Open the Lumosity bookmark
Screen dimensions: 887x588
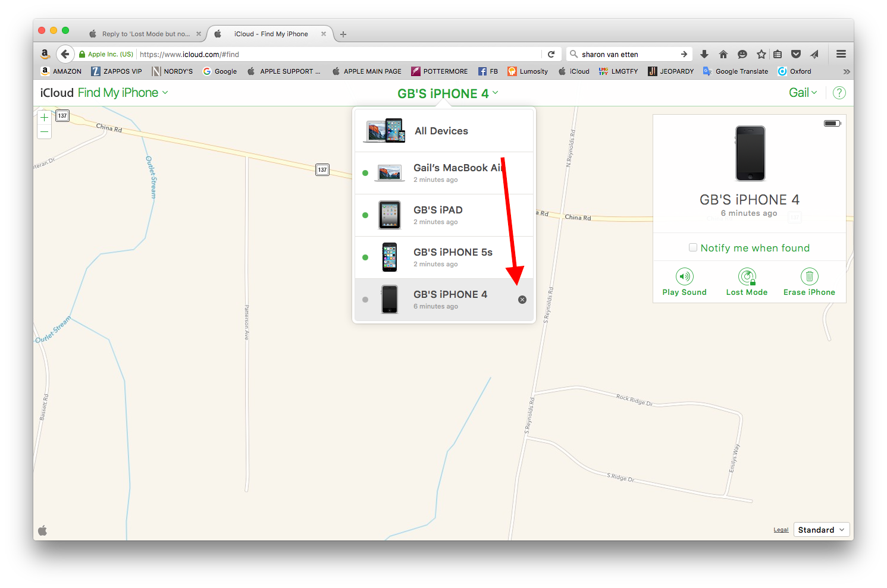coord(528,71)
